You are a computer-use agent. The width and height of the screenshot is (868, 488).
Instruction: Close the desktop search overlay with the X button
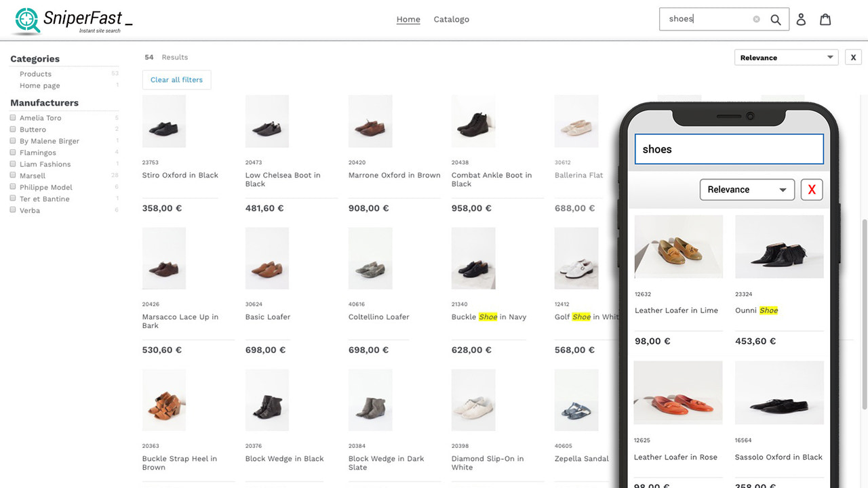coord(853,57)
